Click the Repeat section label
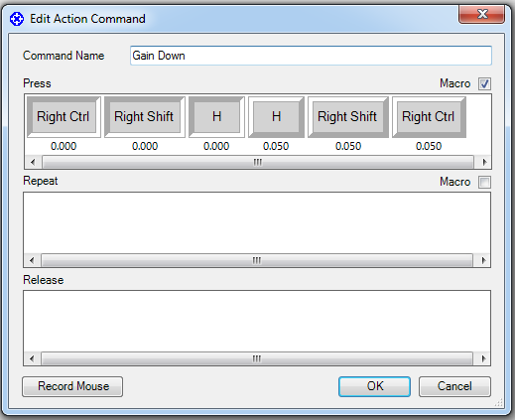The image size is (515, 420). (x=41, y=181)
